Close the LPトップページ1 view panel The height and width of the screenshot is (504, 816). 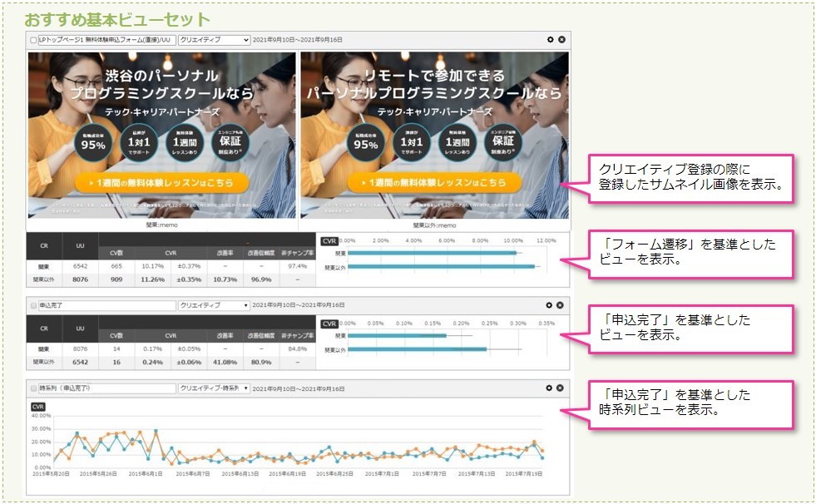tap(561, 40)
